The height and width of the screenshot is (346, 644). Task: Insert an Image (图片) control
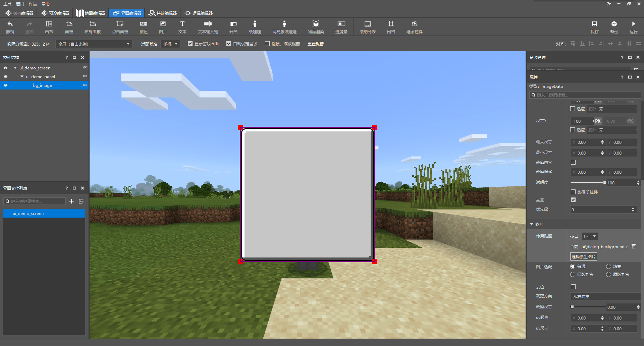click(x=163, y=27)
